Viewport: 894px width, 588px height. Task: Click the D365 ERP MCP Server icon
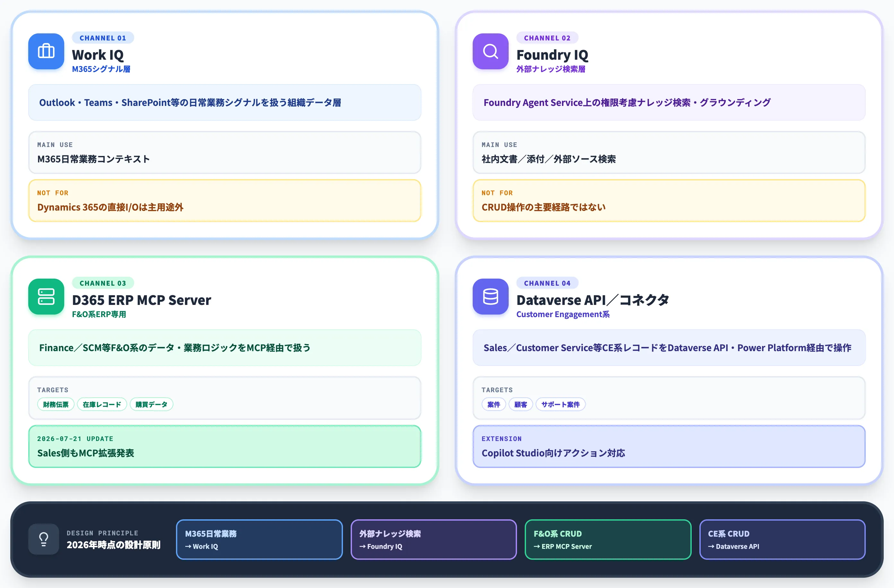46,296
